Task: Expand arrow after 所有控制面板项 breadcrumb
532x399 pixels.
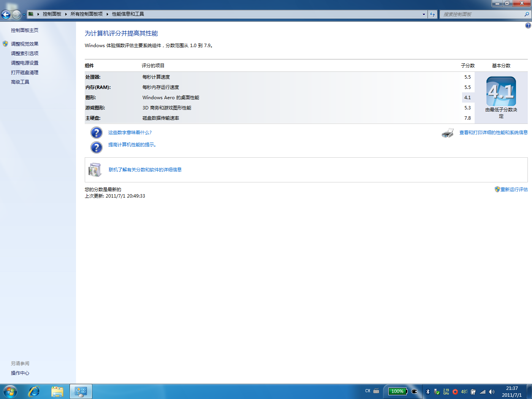Action: coord(108,14)
